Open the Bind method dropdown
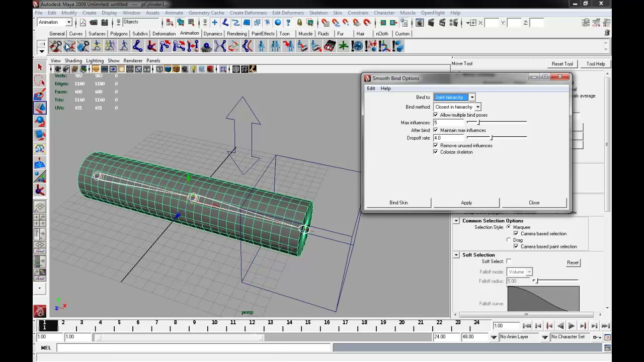The image size is (644, 362). (457, 107)
